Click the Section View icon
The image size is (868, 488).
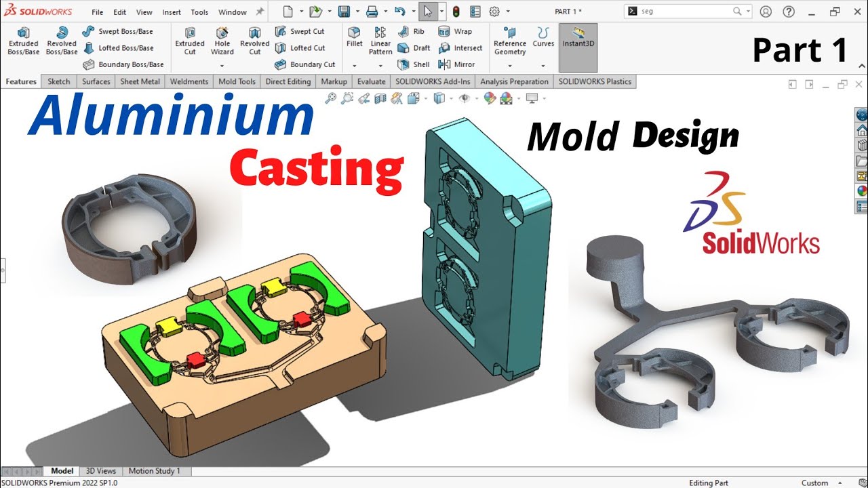click(x=380, y=98)
